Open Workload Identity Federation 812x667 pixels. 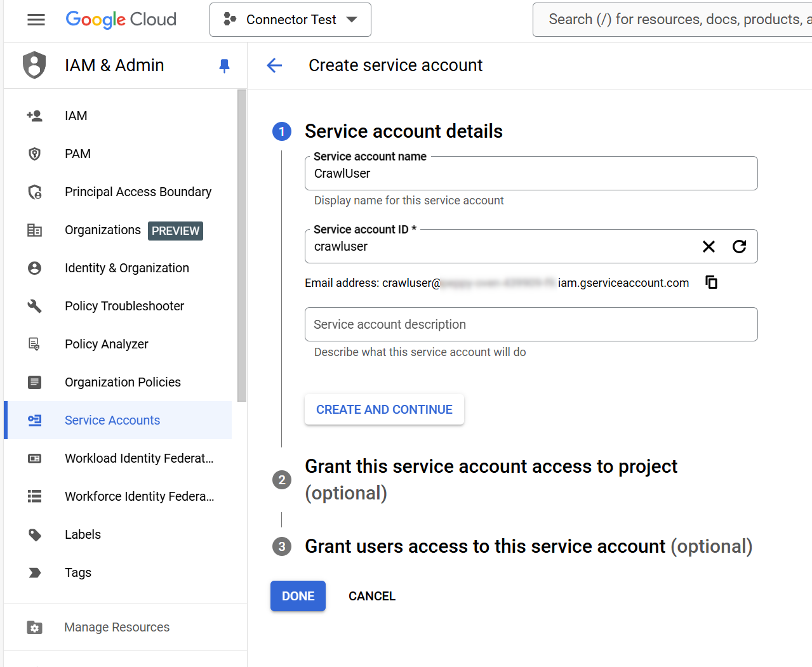(x=117, y=458)
